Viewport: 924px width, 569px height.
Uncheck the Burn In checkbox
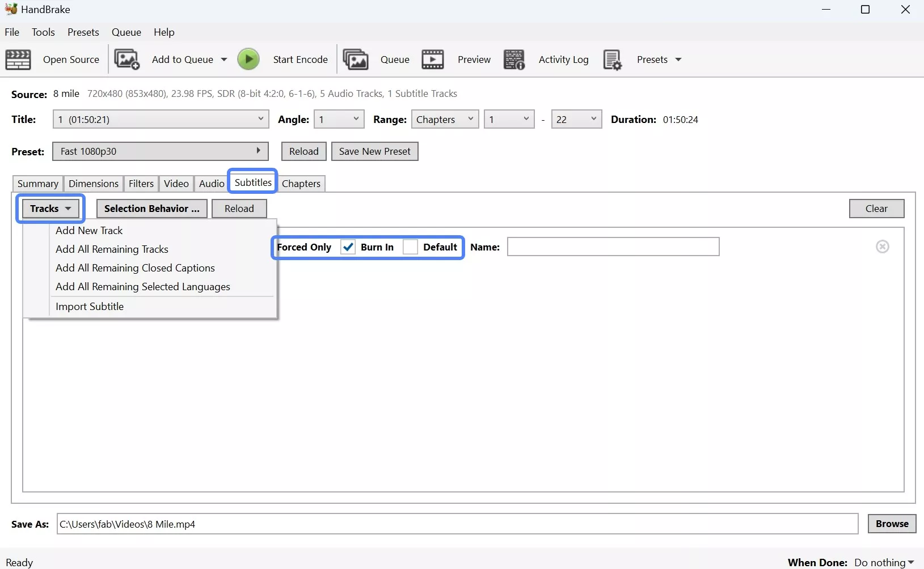point(348,247)
